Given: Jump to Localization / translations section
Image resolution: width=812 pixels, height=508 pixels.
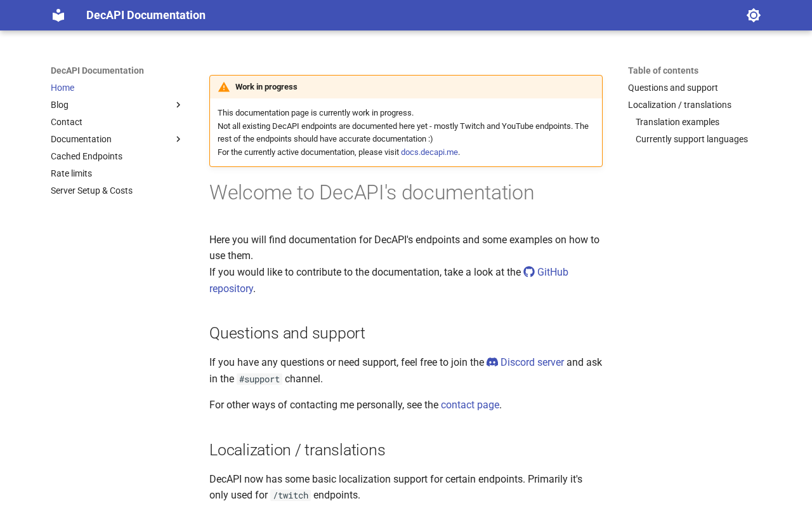Looking at the screenshot, I should 679,105.
